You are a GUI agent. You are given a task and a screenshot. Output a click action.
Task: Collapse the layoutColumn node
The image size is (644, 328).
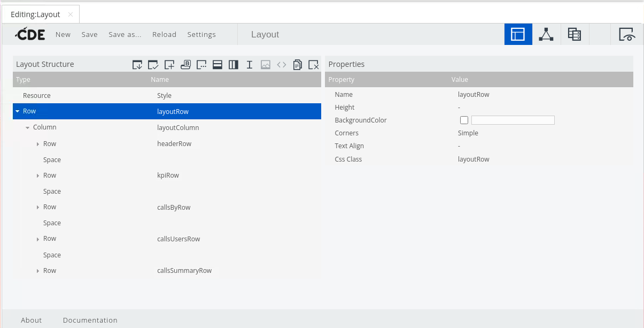tap(28, 128)
